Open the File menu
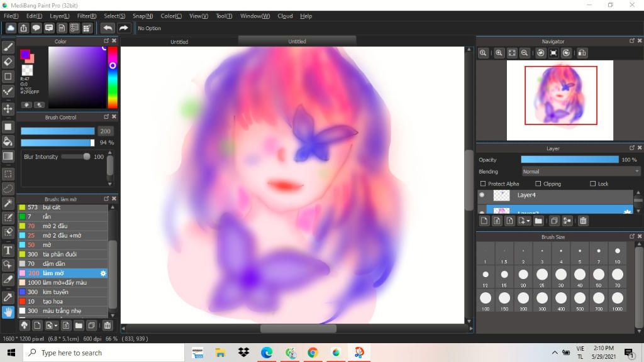644x362 pixels. (x=11, y=16)
